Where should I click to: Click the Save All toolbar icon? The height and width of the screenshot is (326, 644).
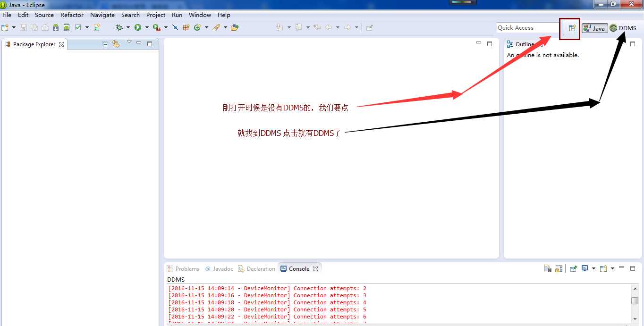[x=34, y=27]
